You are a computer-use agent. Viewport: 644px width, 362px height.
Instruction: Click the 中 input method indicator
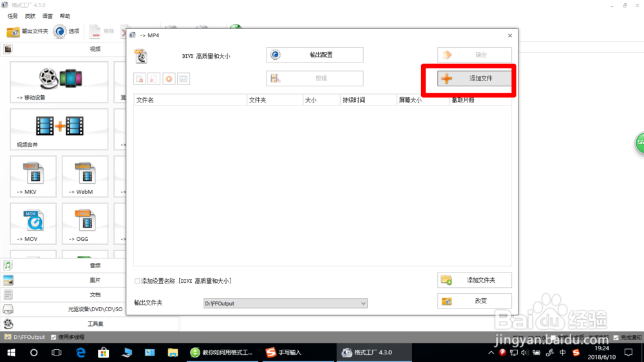pyautogui.click(x=563, y=352)
